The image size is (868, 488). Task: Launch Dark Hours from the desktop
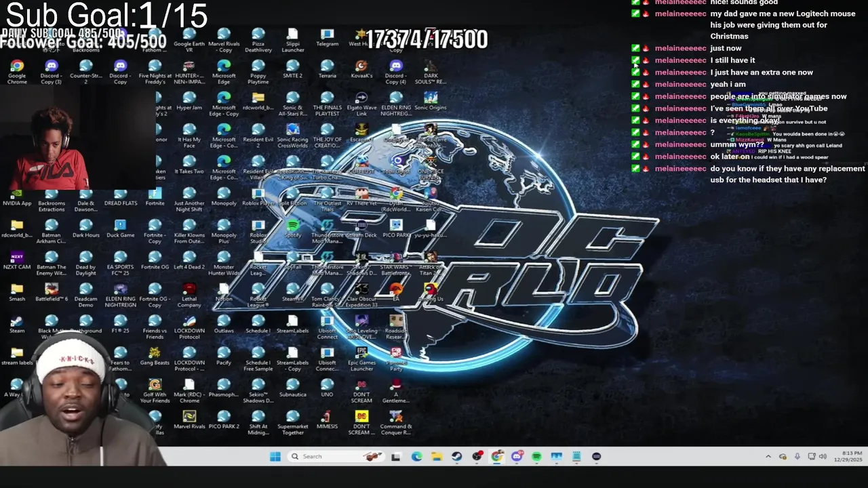point(86,228)
